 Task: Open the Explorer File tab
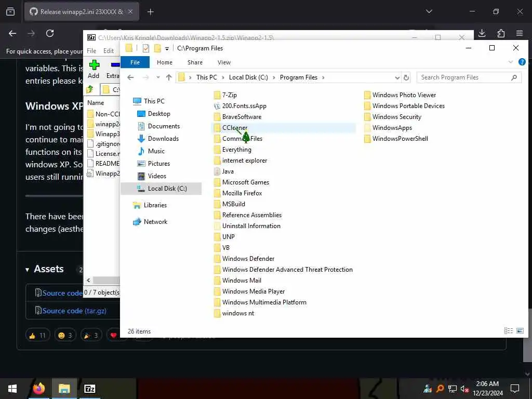tap(135, 62)
